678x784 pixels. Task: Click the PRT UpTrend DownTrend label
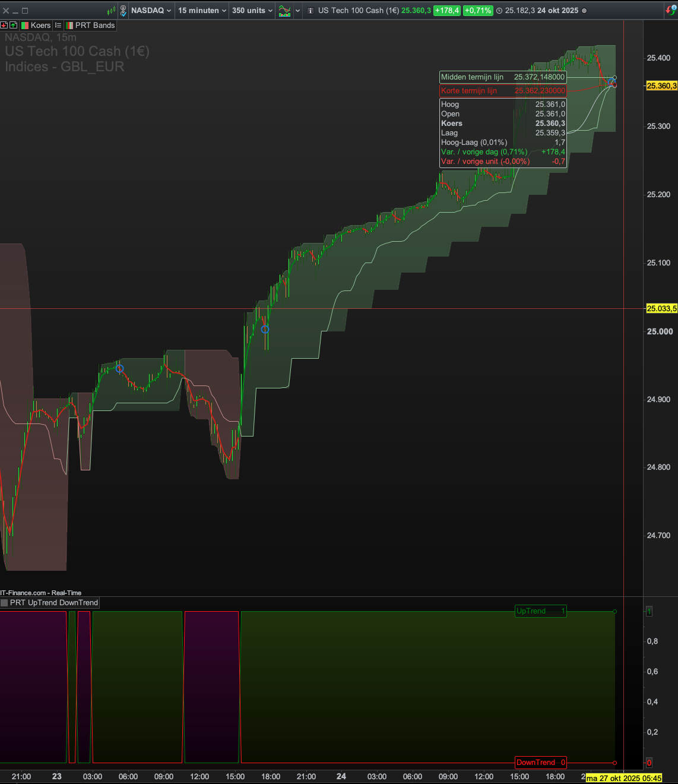[54, 603]
